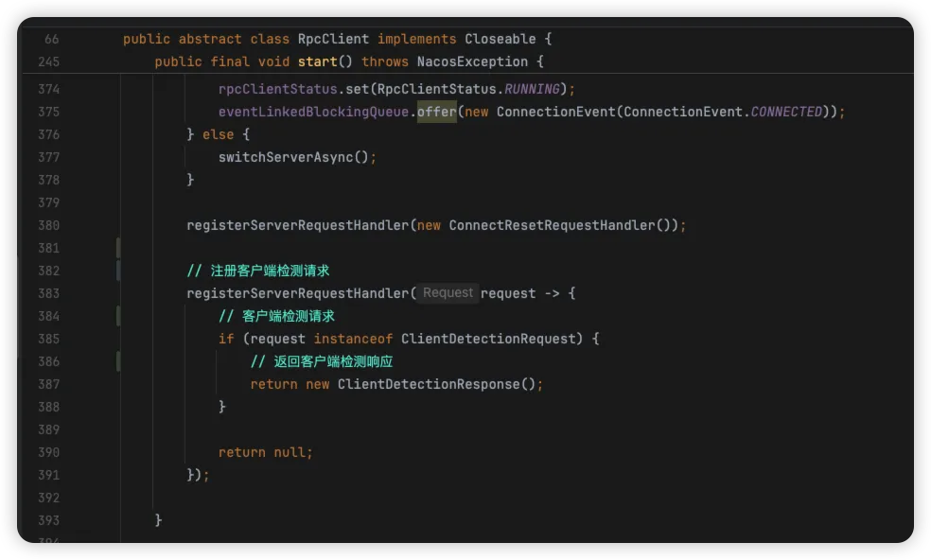Click the ConnectResetRequestHandler class name
This screenshot has height=560, width=931.
[x=552, y=225]
